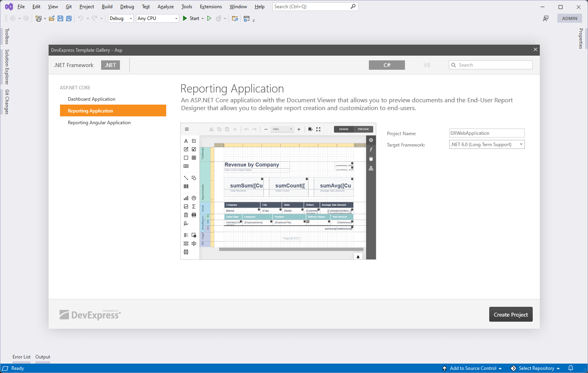Open the Send Feedback icon
This screenshot has height=373, width=588.
pos(545,18)
